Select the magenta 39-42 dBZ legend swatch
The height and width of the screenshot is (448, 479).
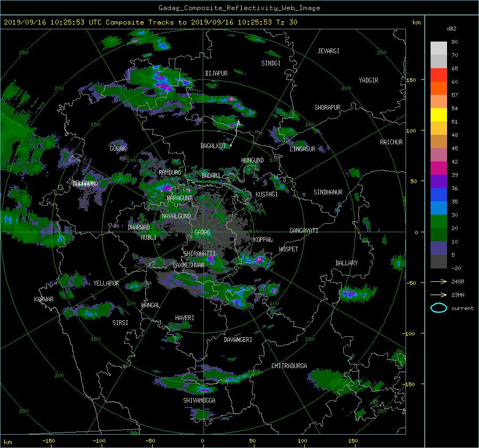pos(439,168)
